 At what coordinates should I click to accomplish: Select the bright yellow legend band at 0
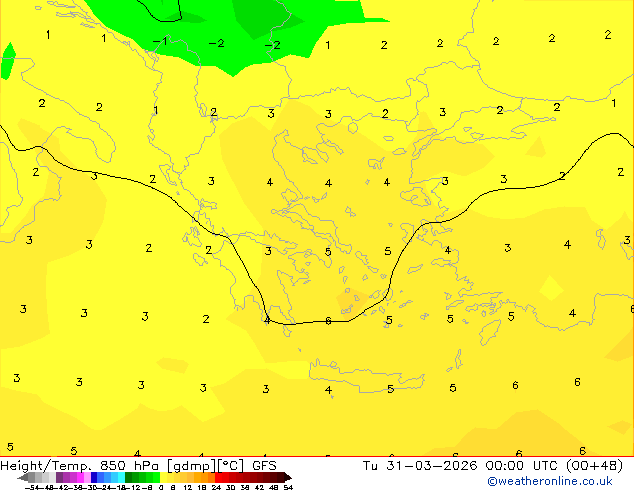(x=163, y=477)
